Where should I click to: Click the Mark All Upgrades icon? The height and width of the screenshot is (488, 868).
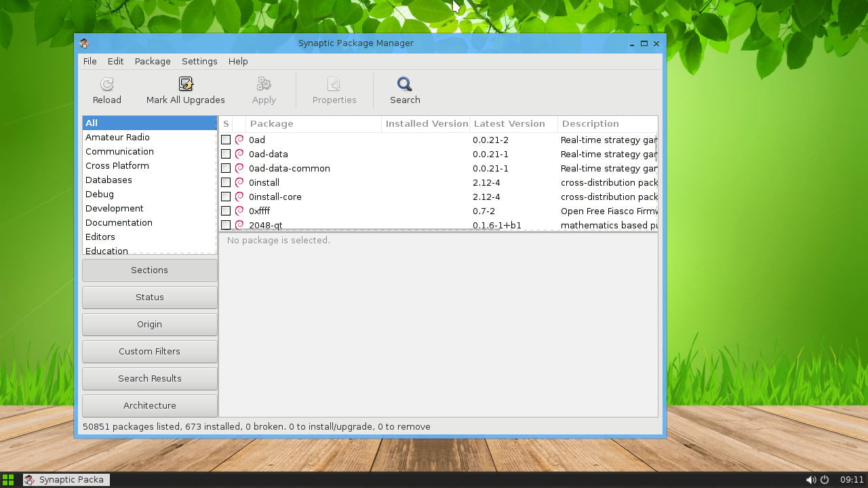point(185,84)
